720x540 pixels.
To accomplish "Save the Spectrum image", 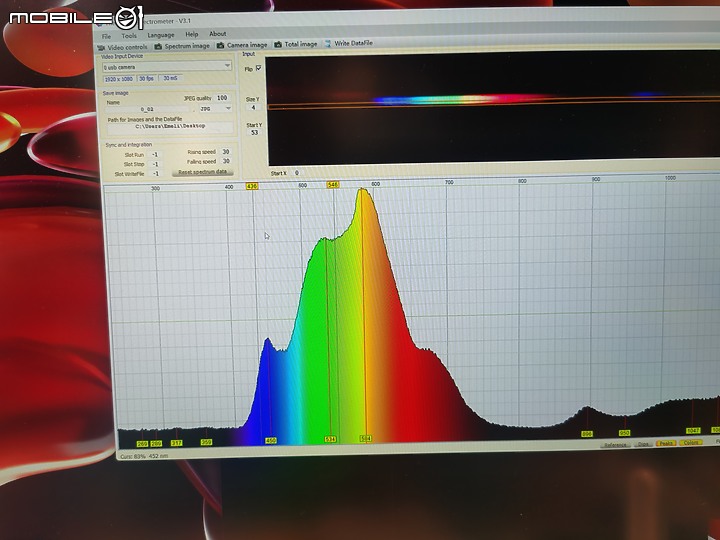I will (182, 46).
